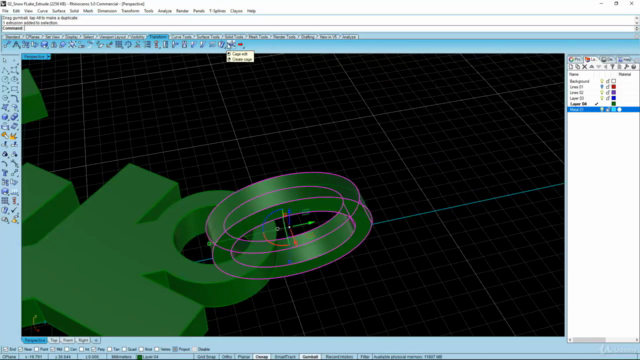Viewport: 640px width, 360px height.
Task: Toggle Ortho in status bar
Action: pyautogui.click(x=227, y=357)
